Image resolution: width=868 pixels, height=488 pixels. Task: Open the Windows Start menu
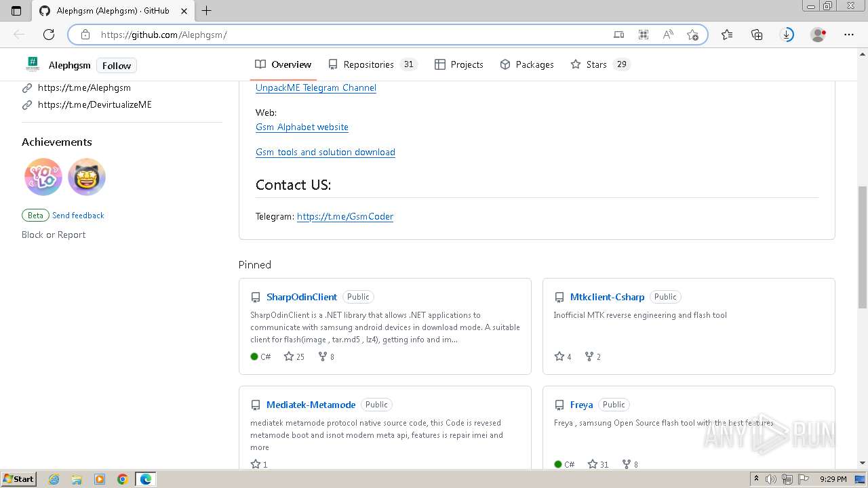(18, 479)
